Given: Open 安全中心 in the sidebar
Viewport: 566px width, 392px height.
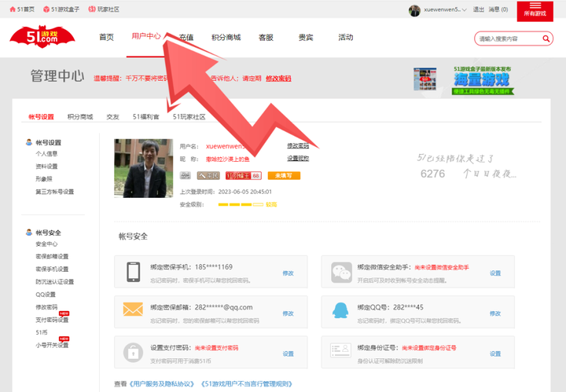Looking at the screenshot, I should pos(46,244).
